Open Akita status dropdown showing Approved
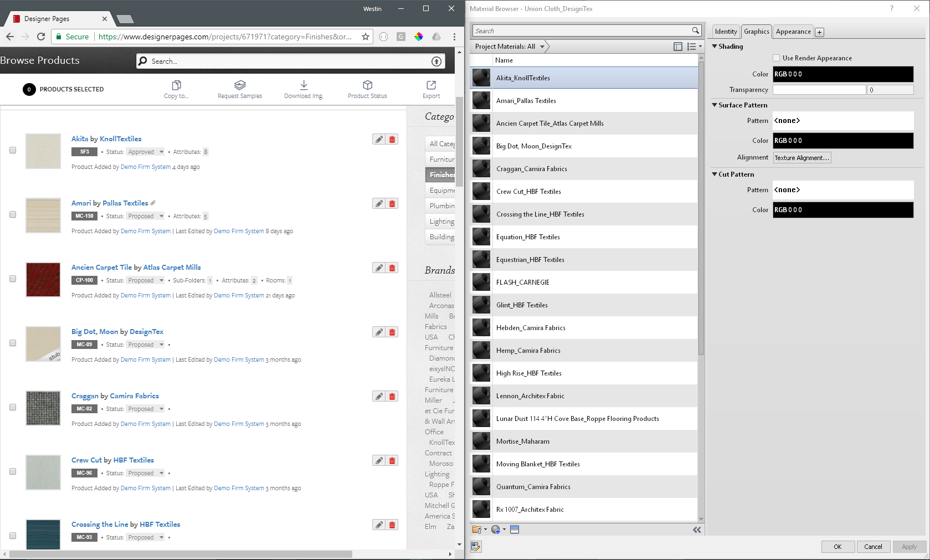 [x=146, y=152]
